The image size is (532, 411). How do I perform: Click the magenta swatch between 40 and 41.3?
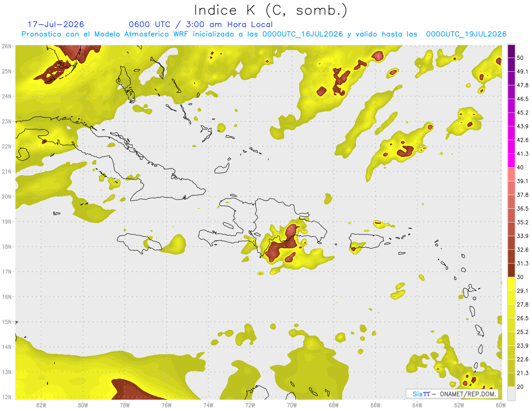click(511, 160)
